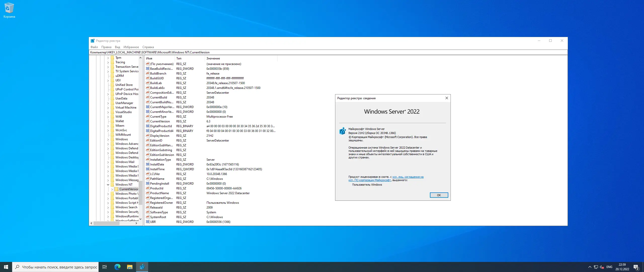Expand the CurrentVersion subkey node
This screenshot has height=272, width=644.
[112, 189]
